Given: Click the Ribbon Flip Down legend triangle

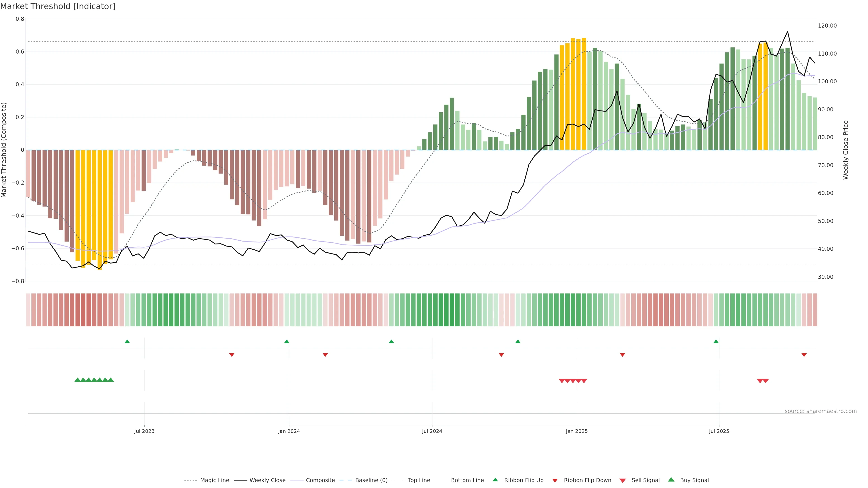Looking at the screenshot, I should click(x=555, y=480).
